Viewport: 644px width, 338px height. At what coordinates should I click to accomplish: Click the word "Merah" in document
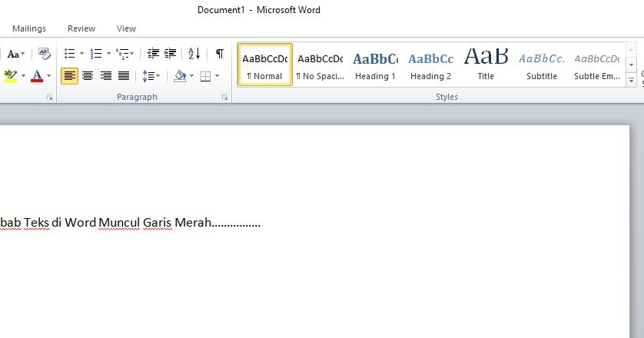[193, 222]
